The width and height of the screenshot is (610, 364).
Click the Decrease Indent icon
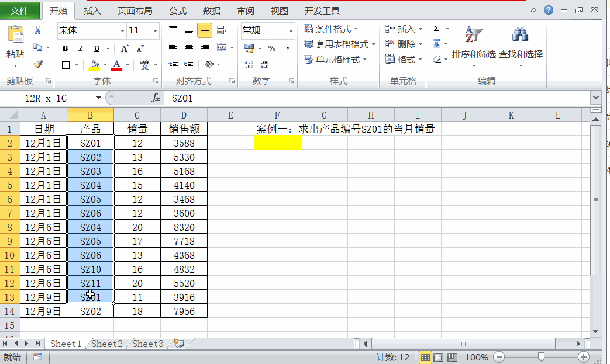173,64
